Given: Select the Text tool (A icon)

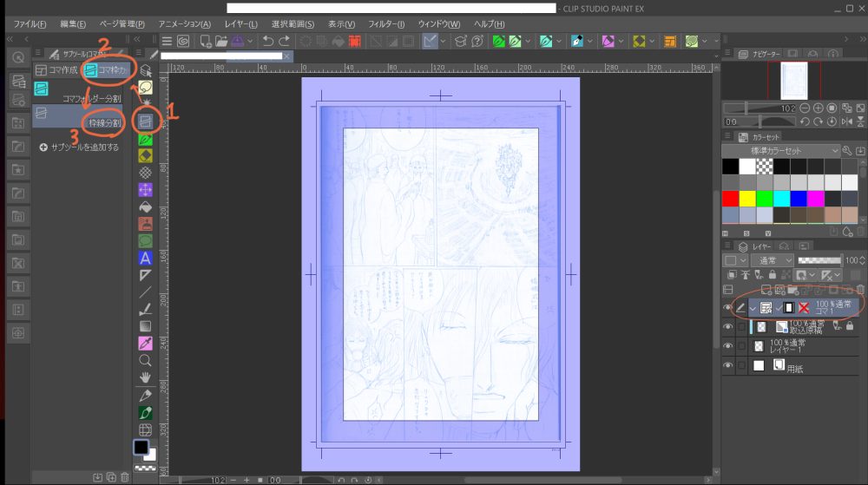Looking at the screenshot, I should 146,258.
